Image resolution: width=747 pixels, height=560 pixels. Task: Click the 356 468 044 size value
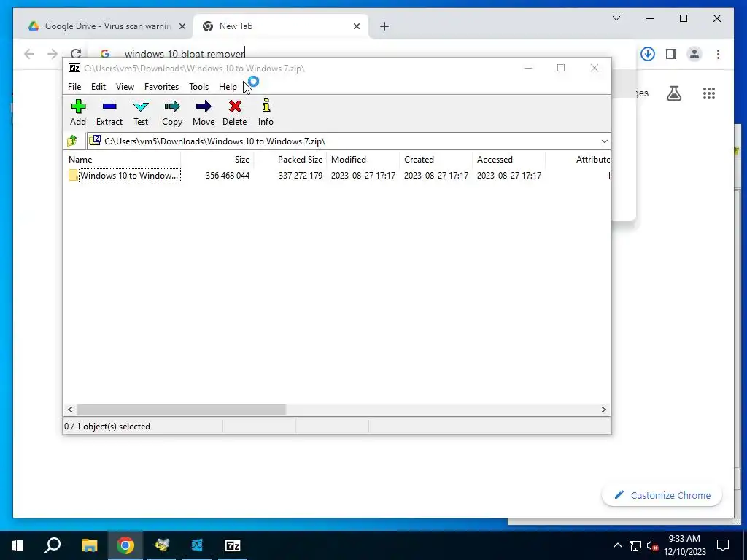228,175
